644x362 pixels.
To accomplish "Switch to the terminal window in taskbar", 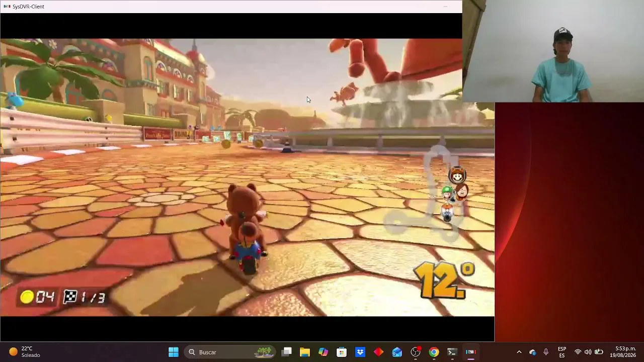I will point(452,352).
